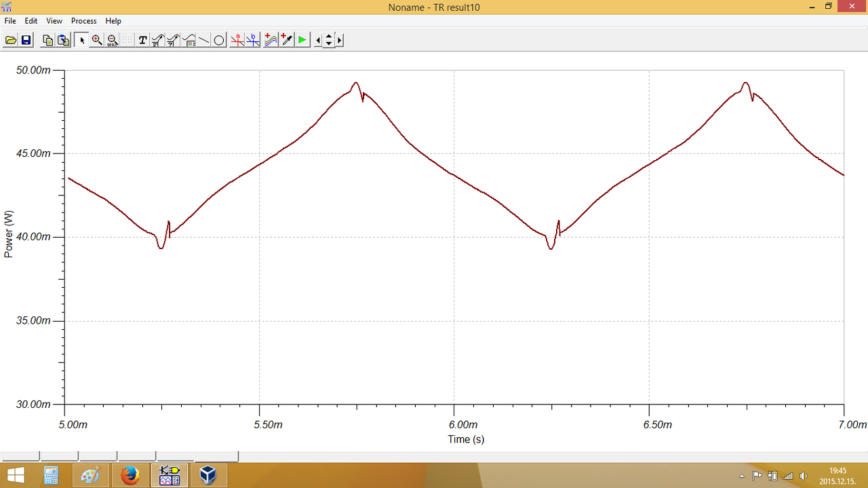Click the Power (W) axis label
The height and width of the screenshot is (488, 868).
[9, 234]
